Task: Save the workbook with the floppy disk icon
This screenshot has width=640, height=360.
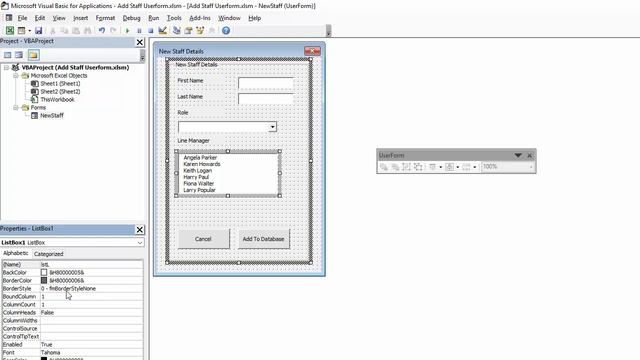Action: 38,31
